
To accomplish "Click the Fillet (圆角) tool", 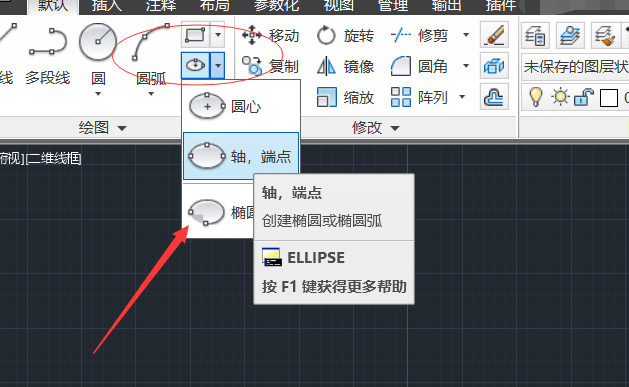I will (420, 66).
